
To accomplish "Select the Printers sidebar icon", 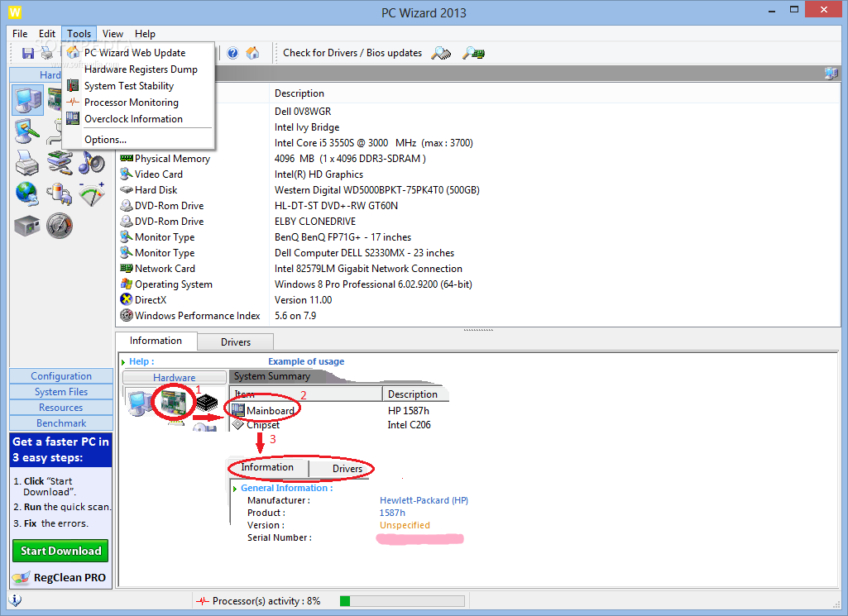I will coord(27,163).
